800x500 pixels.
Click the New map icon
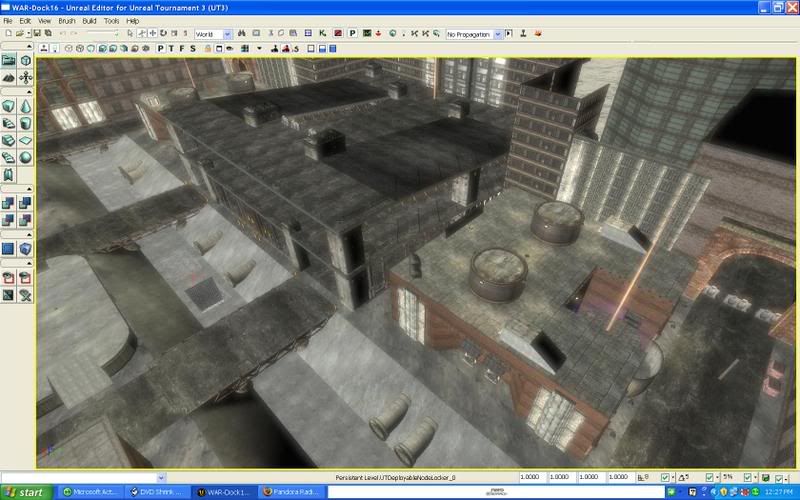tap(9, 33)
